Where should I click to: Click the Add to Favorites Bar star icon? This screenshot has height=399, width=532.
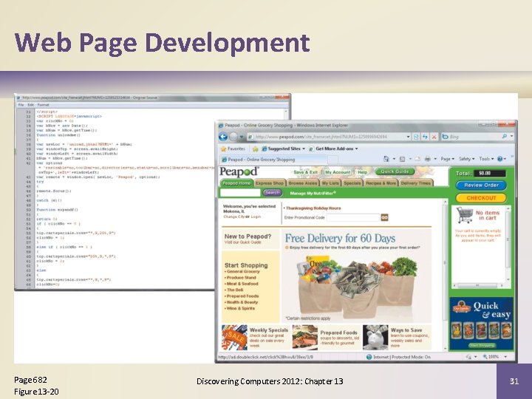pyautogui.click(x=255, y=149)
